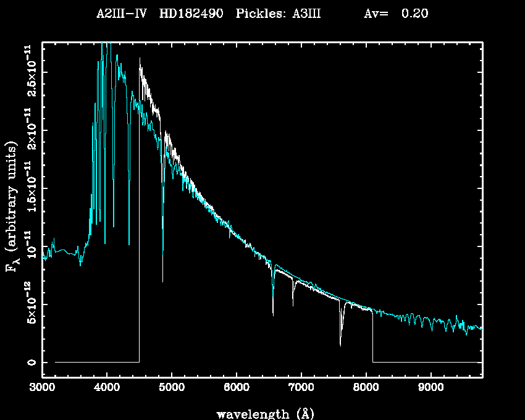Click the 3000 x-axis tick label
This screenshot has width=525, height=420.
coord(42,388)
